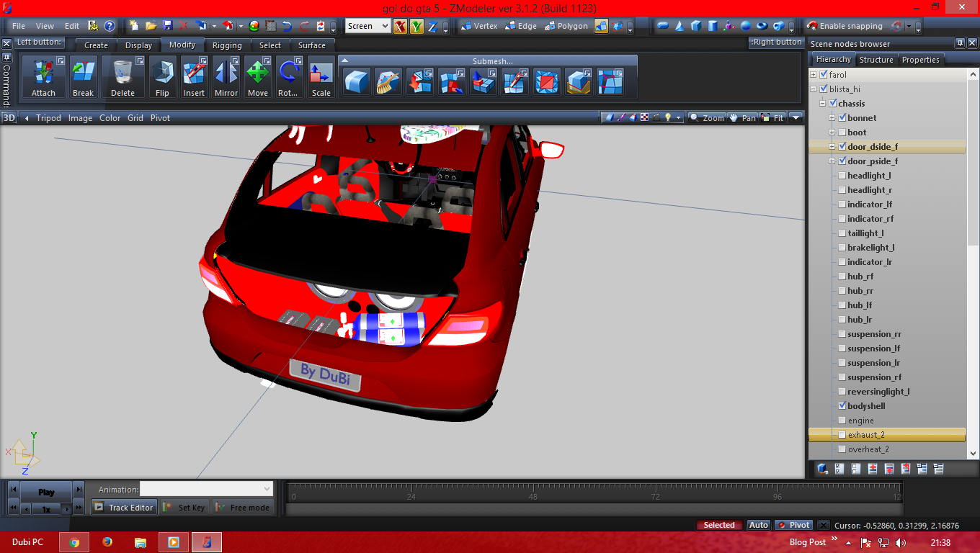The height and width of the screenshot is (553, 980).
Task: Select the Mirror tool
Action: (226, 77)
